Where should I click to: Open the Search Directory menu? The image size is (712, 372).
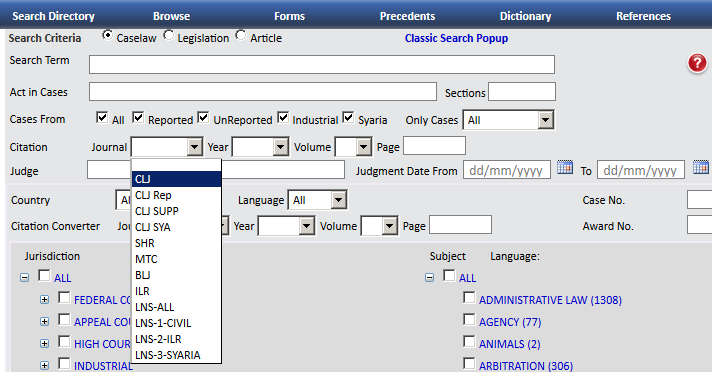(x=53, y=16)
